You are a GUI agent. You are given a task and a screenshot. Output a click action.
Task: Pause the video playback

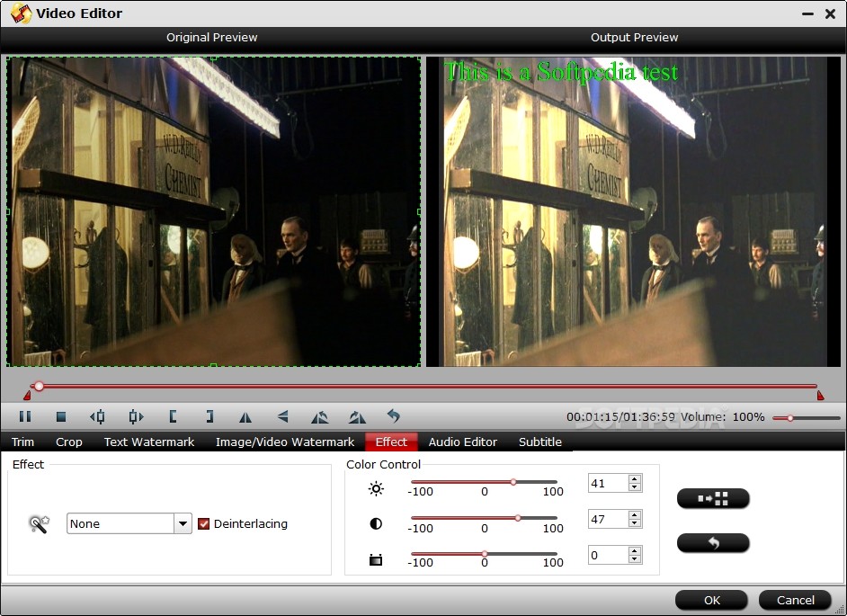coord(25,416)
